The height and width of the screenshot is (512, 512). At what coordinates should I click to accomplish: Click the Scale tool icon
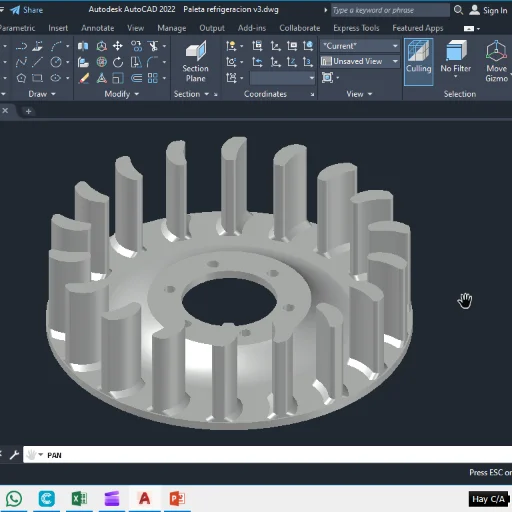point(118,78)
